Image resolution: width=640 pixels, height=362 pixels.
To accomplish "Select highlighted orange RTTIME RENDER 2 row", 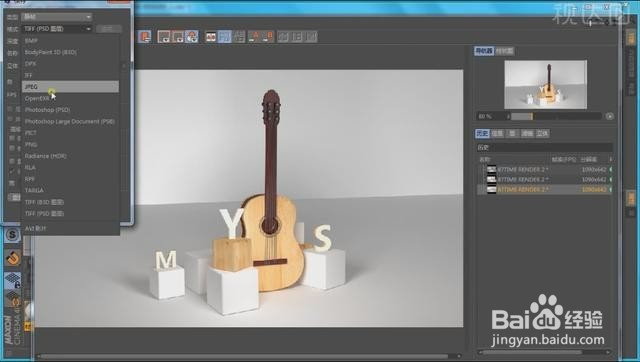I will click(545, 189).
